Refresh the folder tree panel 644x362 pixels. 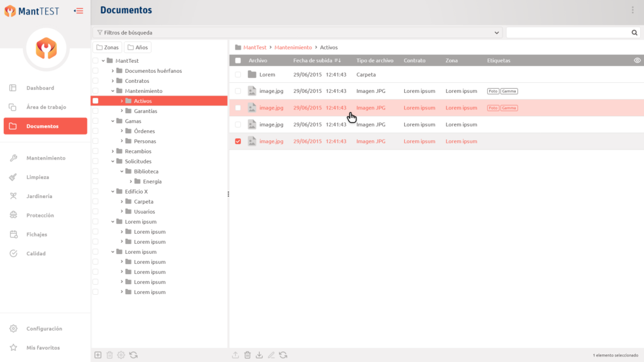point(133,355)
